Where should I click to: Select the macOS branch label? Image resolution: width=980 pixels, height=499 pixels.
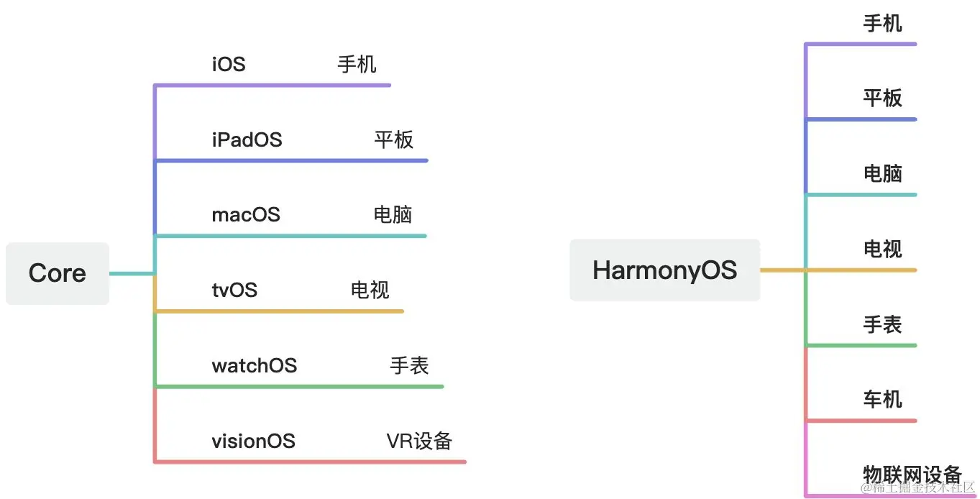[246, 214]
